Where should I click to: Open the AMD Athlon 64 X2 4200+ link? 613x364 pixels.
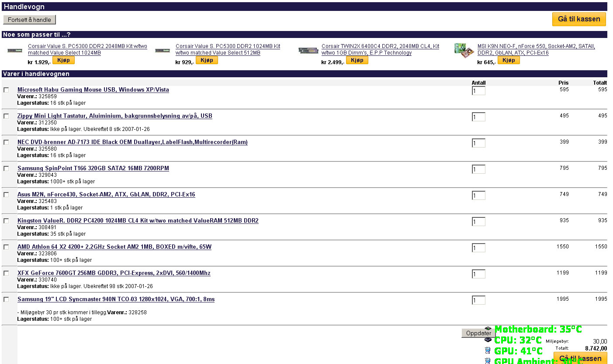click(114, 247)
